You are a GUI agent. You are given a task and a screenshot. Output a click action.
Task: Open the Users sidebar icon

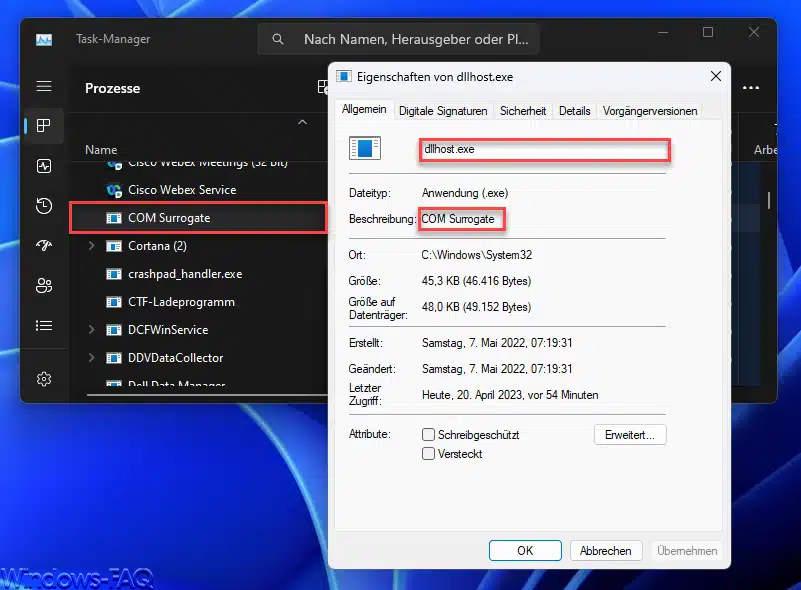point(44,286)
